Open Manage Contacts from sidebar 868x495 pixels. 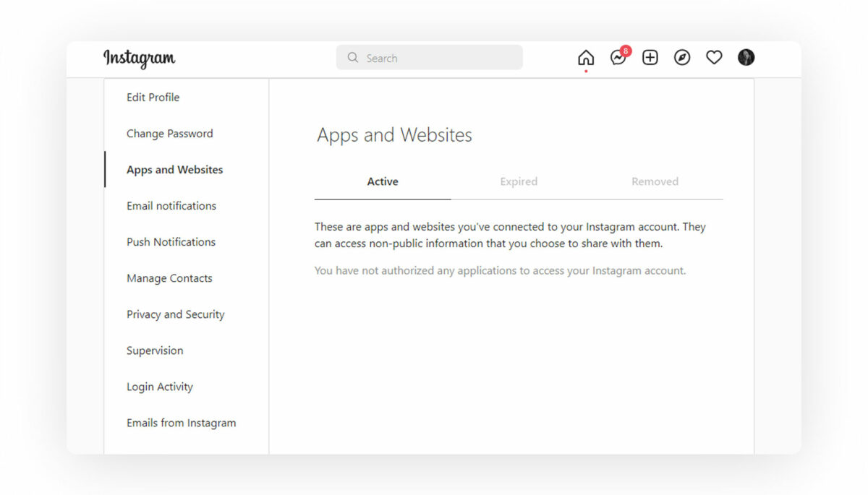[x=169, y=277]
